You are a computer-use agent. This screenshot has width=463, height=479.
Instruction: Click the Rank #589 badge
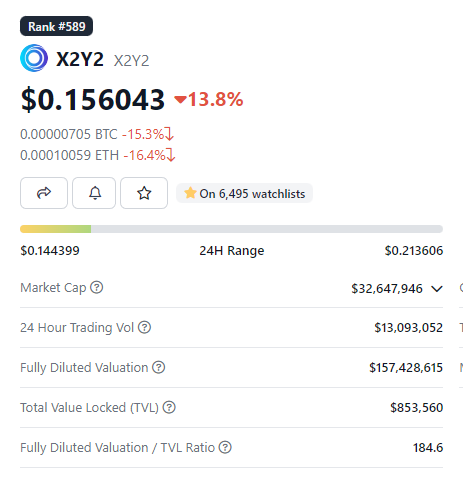[56, 26]
